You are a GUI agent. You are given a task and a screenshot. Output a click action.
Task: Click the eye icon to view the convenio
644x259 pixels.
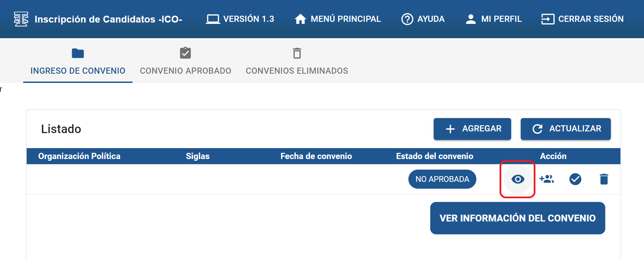[x=518, y=179]
